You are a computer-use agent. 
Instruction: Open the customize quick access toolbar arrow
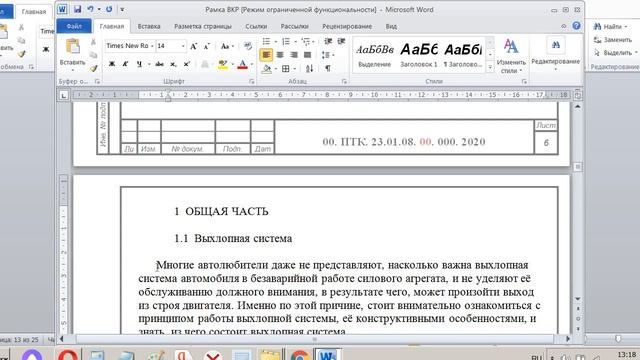pos(122,9)
